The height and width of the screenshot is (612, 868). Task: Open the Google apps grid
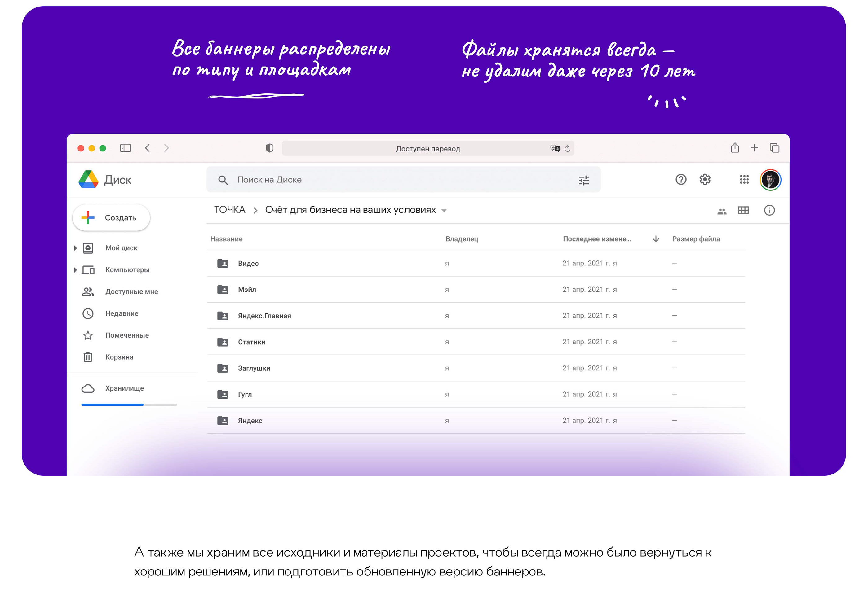(744, 180)
